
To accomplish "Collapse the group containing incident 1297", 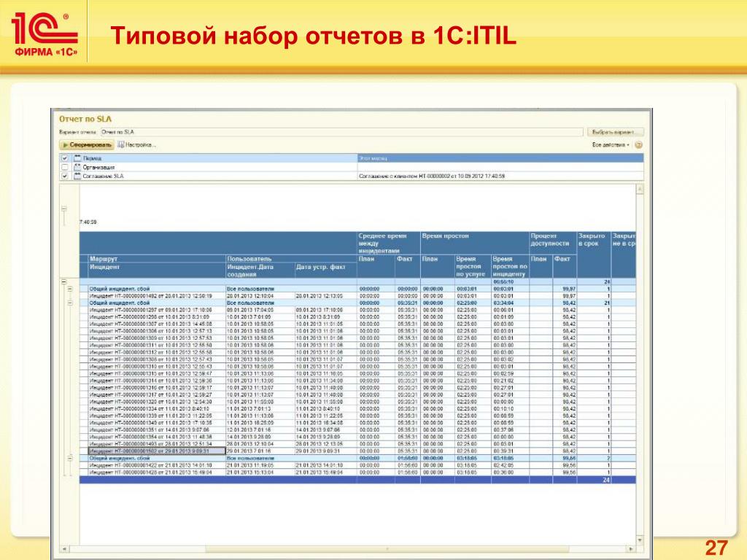I will [x=70, y=303].
